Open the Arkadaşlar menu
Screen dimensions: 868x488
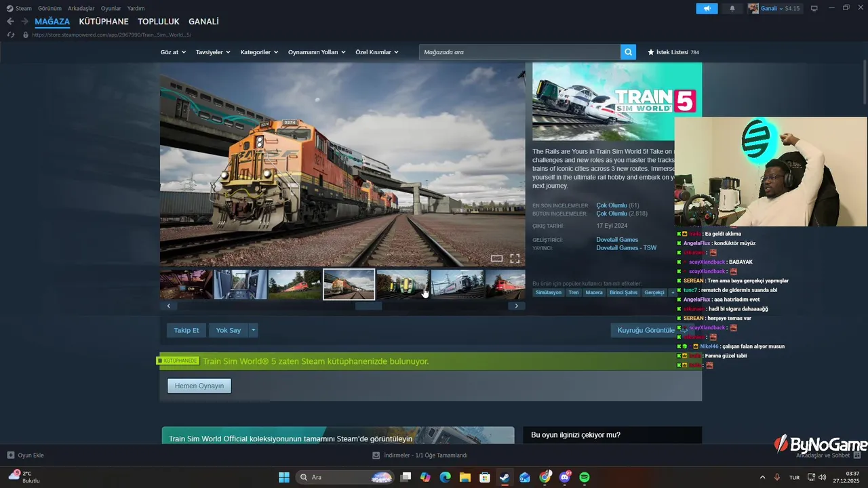81,8
